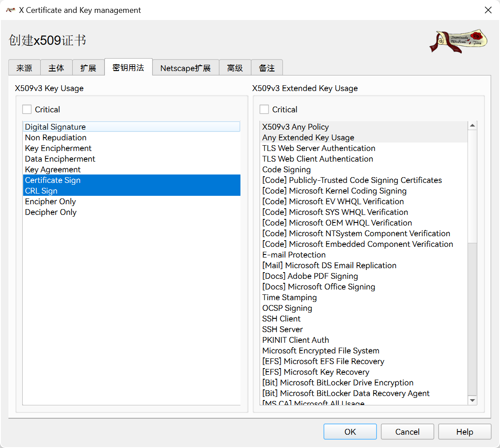Select Microsoft BitLocker Data Recovery Agent
The height and width of the screenshot is (448, 500).
pyautogui.click(x=364, y=393)
